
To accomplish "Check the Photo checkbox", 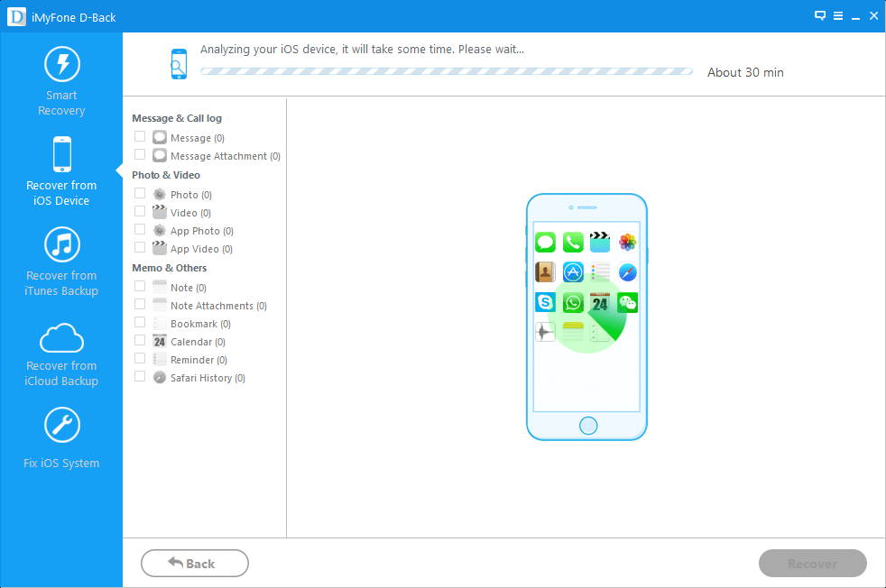I will click(x=140, y=193).
